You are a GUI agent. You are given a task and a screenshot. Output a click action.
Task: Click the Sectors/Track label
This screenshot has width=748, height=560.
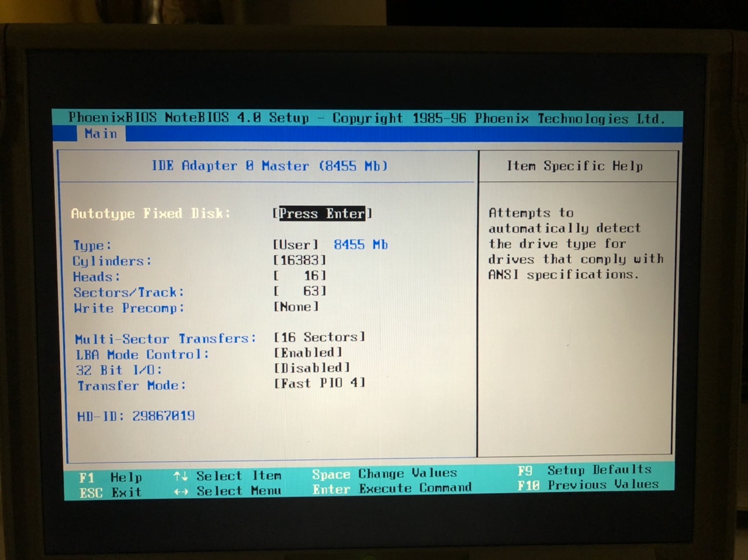pos(129,292)
